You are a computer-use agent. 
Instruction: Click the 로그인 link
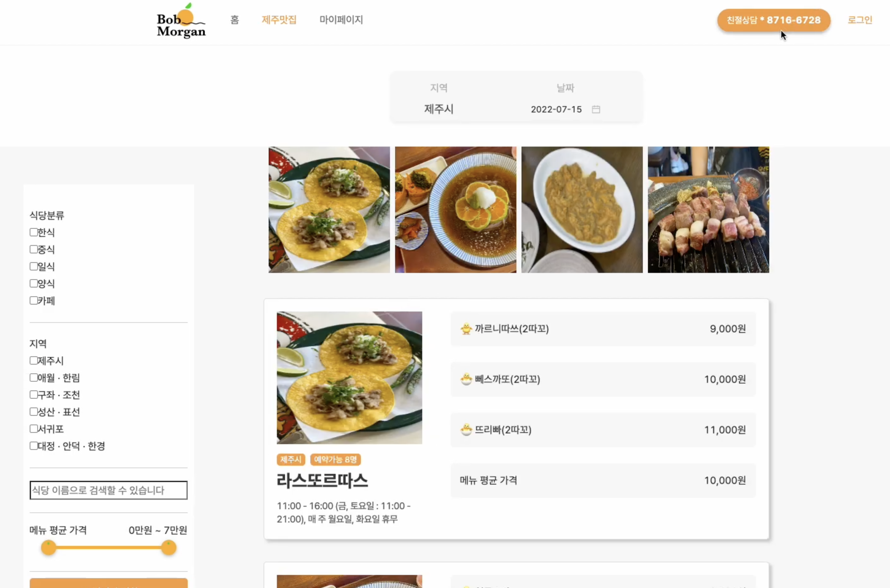tap(860, 20)
